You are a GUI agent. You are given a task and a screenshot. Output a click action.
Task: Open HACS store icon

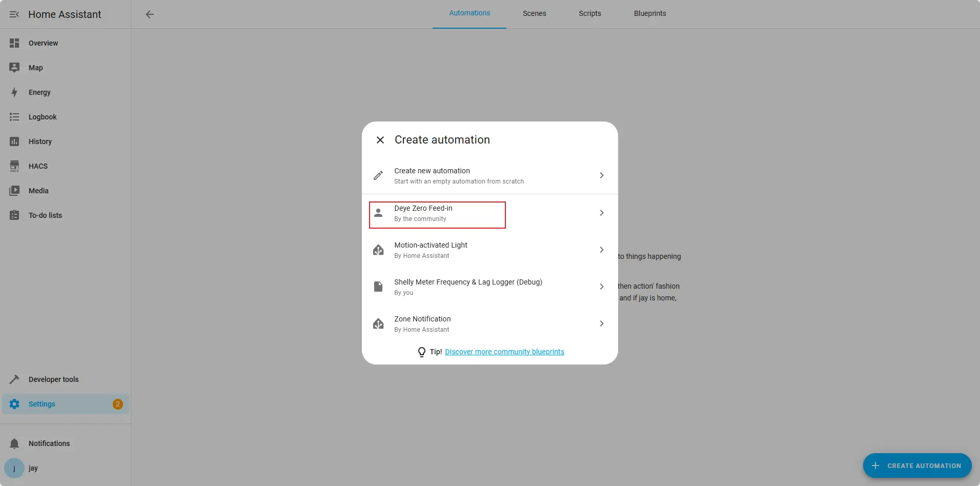coord(14,166)
